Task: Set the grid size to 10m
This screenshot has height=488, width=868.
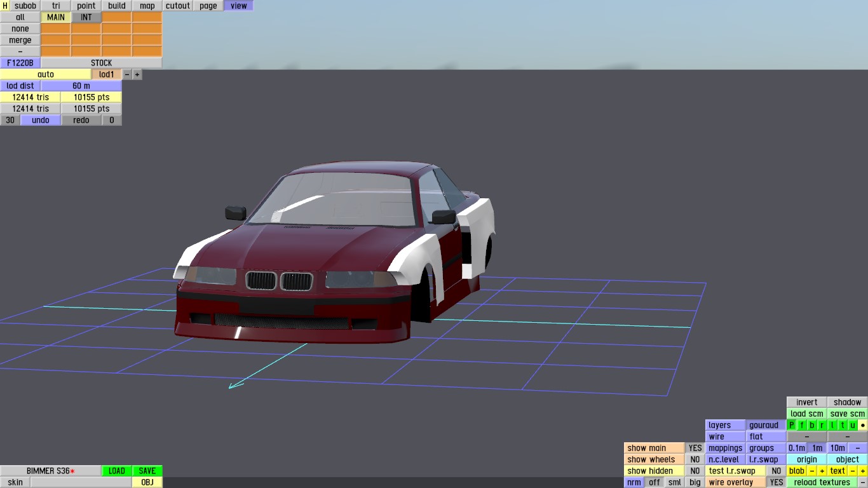Action: (837, 448)
